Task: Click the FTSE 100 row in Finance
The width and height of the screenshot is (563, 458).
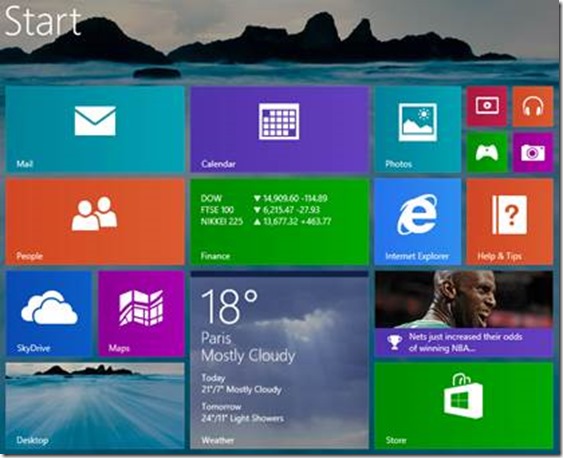Action: coord(260,210)
